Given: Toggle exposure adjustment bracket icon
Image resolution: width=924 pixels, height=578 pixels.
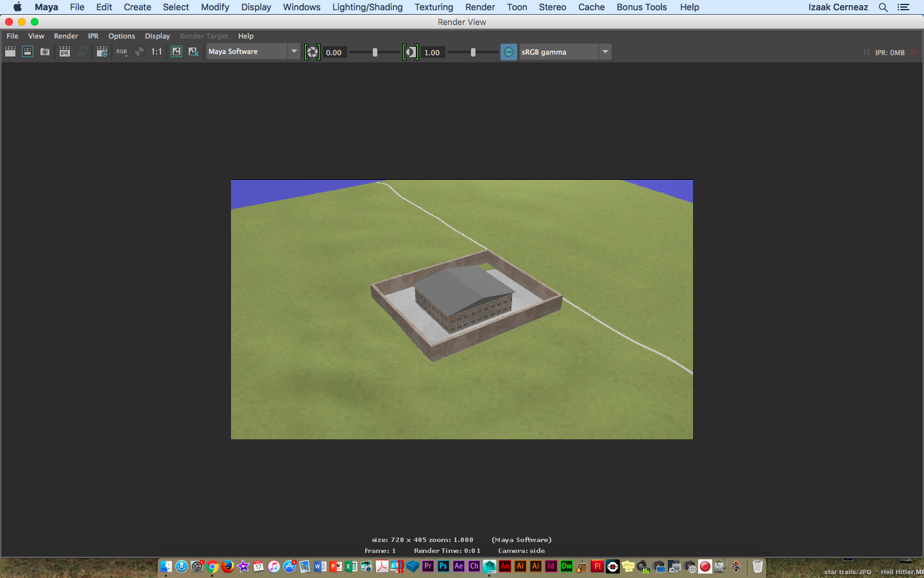Looking at the screenshot, I should 312,52.
